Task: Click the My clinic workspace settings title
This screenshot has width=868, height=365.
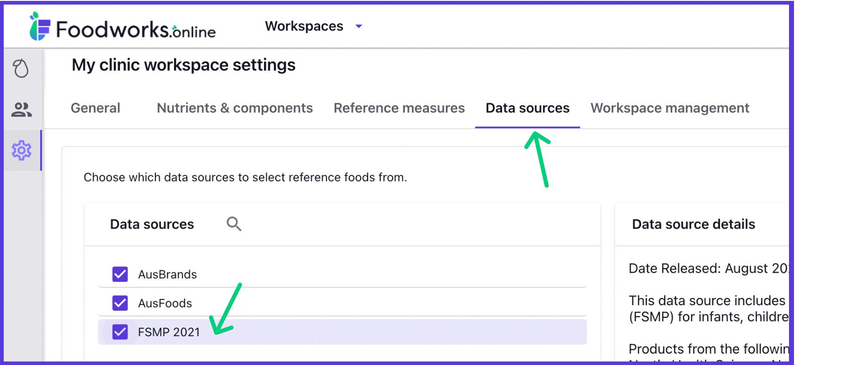Action: 184,65
